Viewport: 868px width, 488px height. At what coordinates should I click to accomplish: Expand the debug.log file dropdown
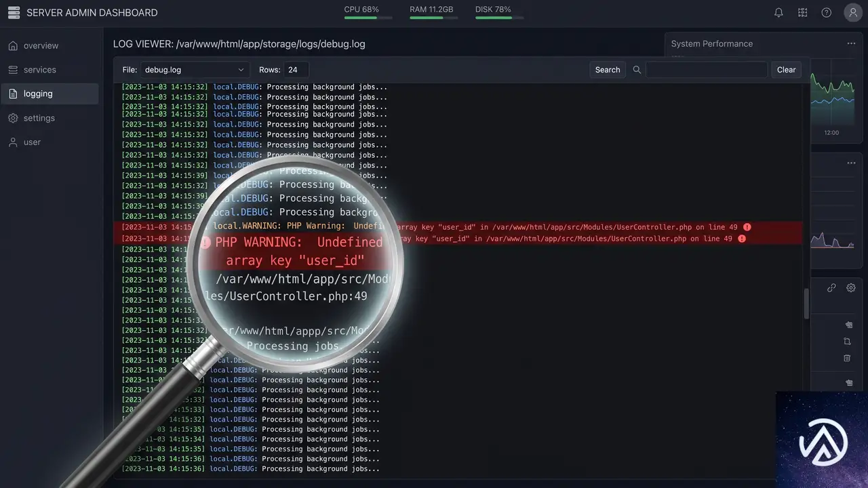[x=195, y=70]
